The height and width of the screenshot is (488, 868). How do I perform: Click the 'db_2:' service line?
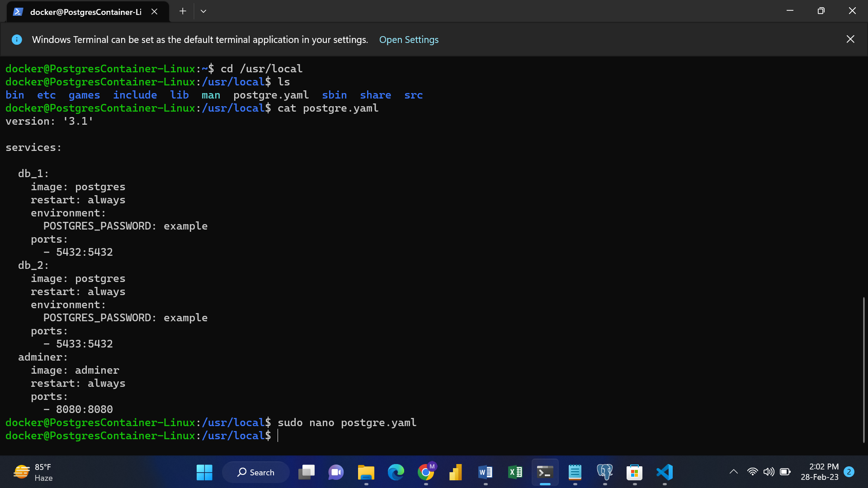tap(33, 265)
